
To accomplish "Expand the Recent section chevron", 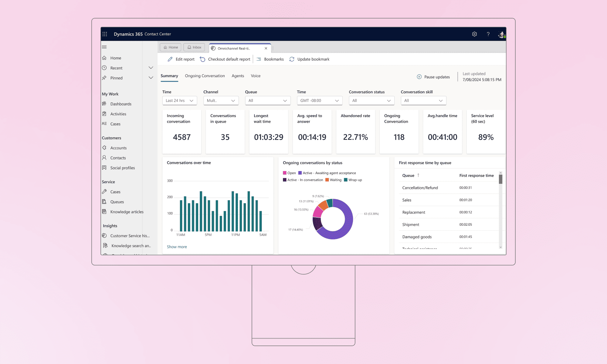I will [x=151, y=68].
